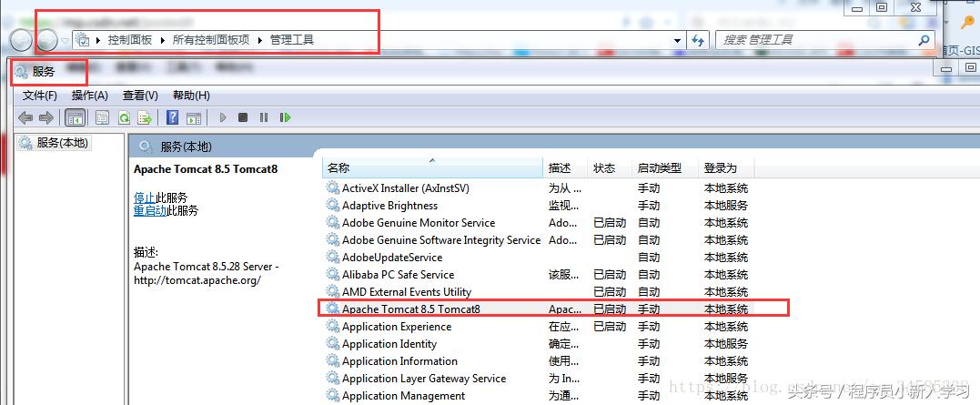Click the magnifier icon in search box

point(924,40)
